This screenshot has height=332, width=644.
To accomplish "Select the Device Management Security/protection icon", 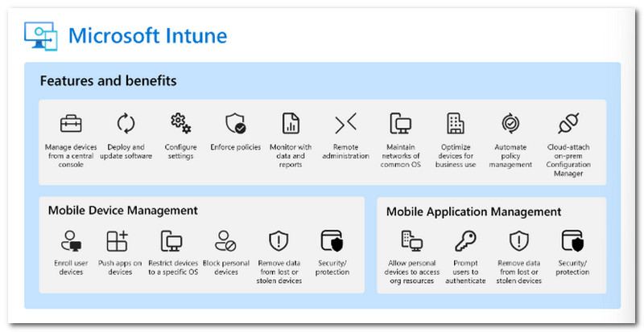I will click(332, 241).
